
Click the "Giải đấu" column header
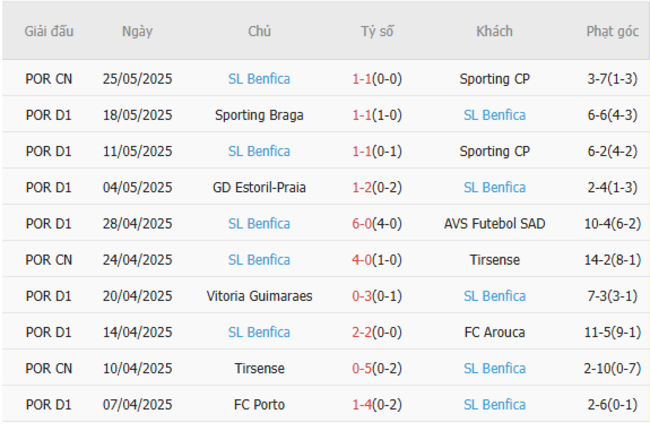(49, 31)
